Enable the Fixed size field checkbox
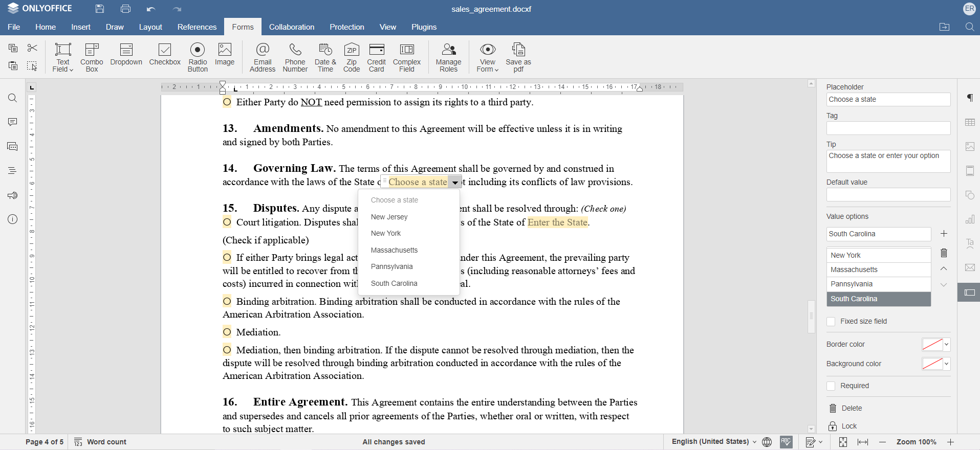 point(831,322)
